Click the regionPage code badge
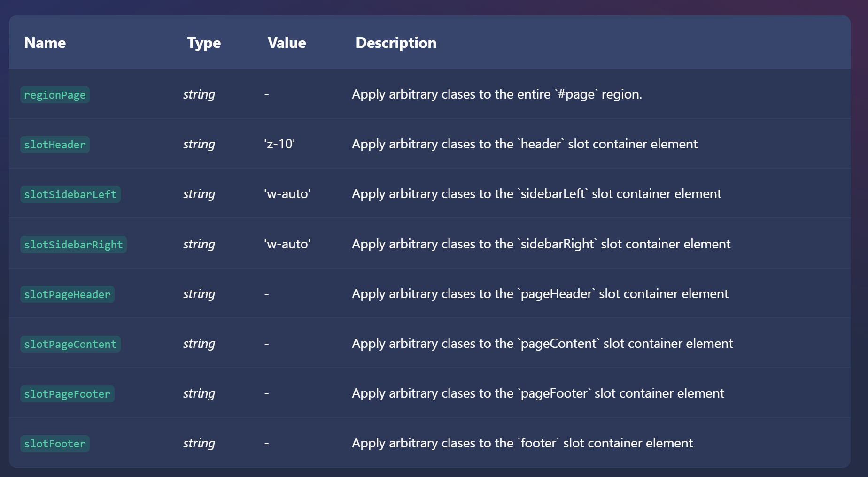The height and width of the screenshot is (477, 868). [x=55, y=95]
